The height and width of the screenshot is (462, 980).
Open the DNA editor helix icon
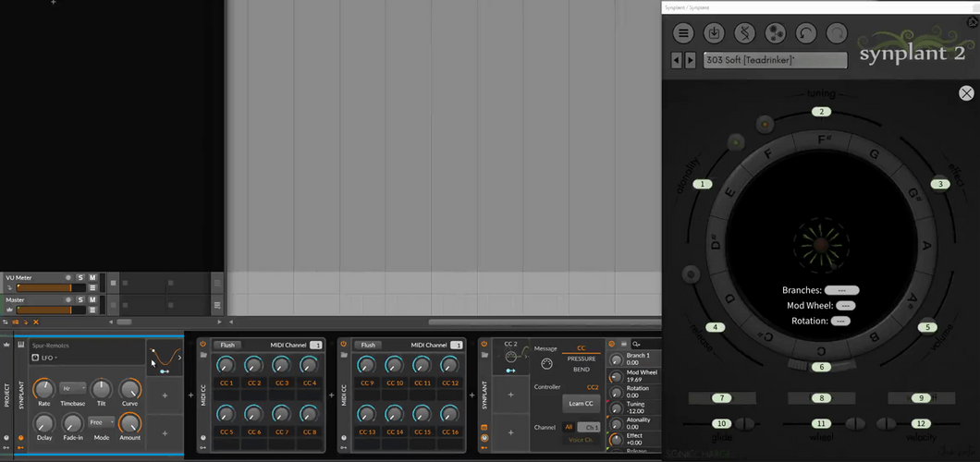[744, 32]
